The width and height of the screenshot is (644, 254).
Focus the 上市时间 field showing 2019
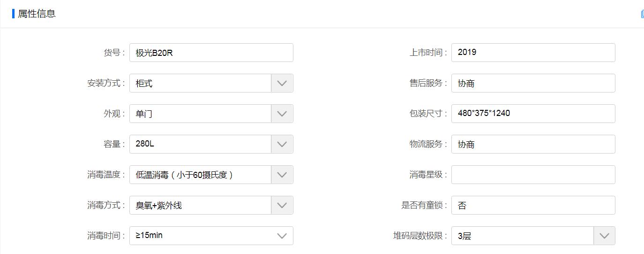point(533,53)
